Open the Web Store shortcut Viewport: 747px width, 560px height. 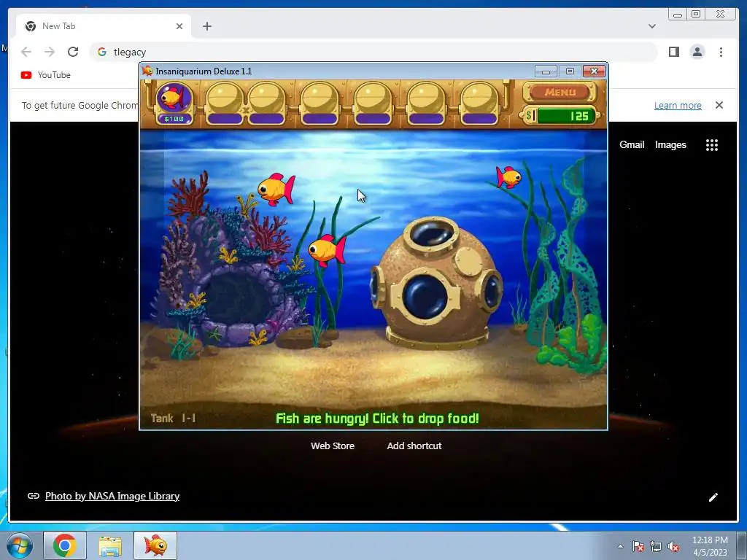tap(333, 446)
